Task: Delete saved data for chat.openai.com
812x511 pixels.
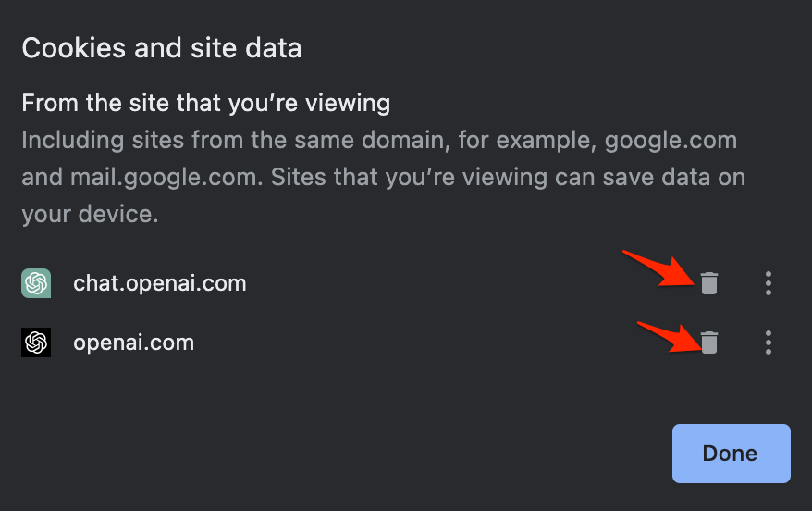Action: pyautogui.click(x=709, y=283)
